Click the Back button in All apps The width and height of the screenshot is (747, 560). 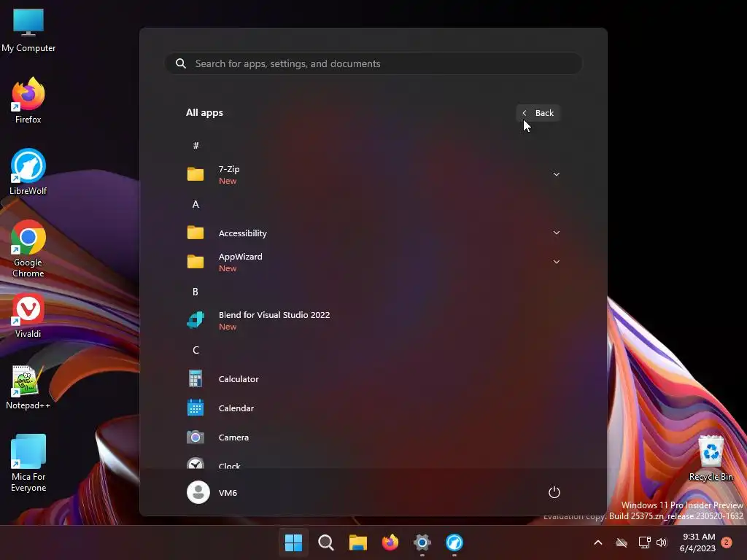pos(538,113)
